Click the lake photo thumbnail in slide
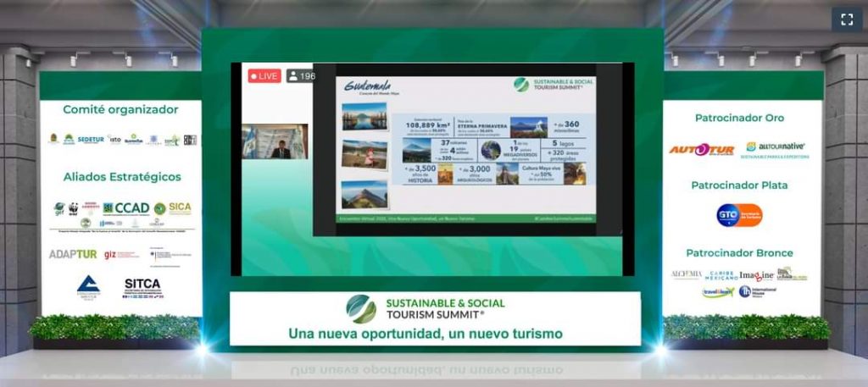This screenshot has height=387, width=868. click(x=364, y=116)
